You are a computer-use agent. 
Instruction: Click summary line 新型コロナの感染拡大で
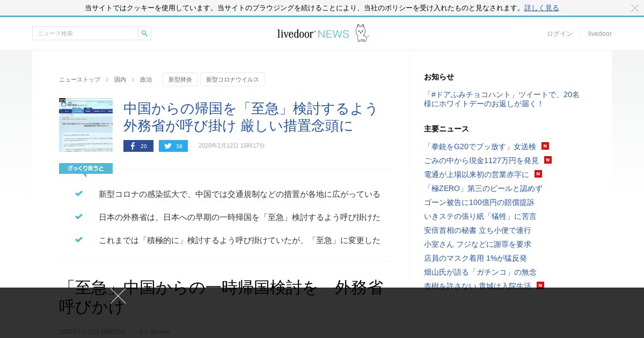(239, 194)
